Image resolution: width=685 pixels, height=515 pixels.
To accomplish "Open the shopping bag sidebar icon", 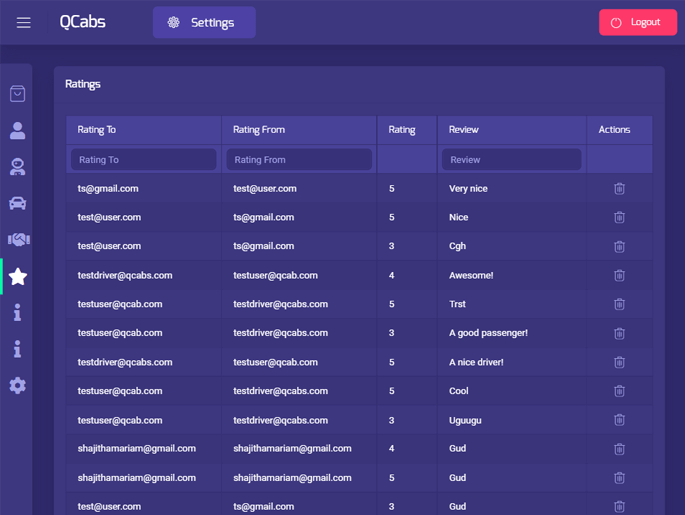I will 17,93.
